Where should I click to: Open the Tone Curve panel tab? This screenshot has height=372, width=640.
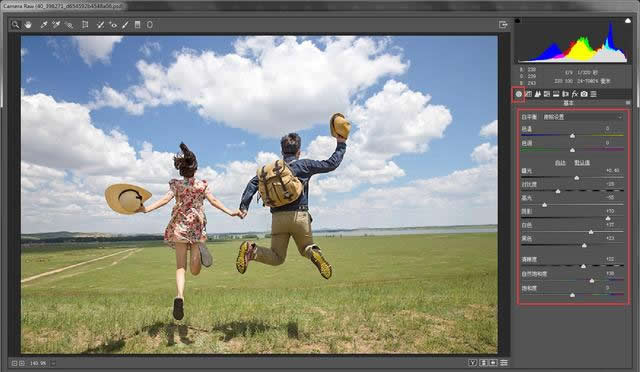(x=529, y=94)
